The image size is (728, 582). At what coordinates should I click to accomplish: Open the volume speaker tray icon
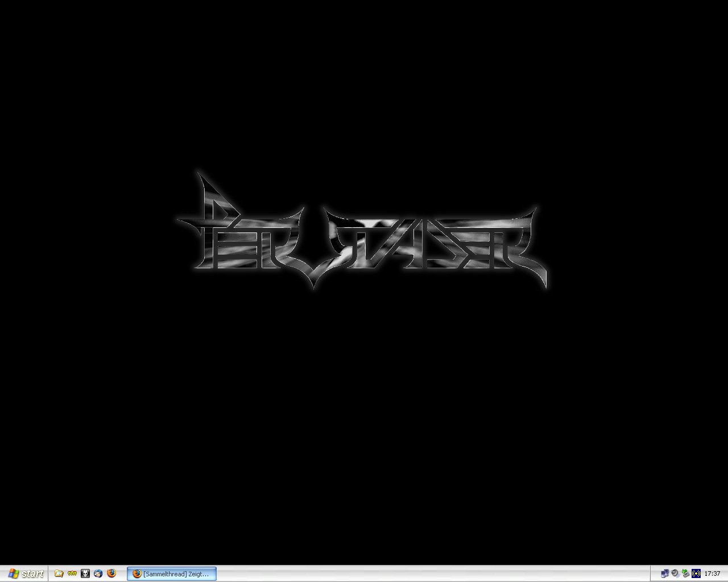tap(675, 574)
